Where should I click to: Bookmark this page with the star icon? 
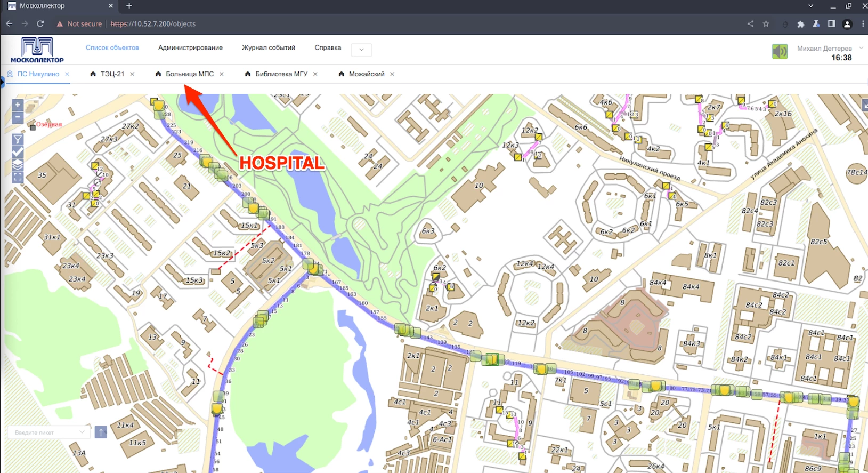click(766, 24)
